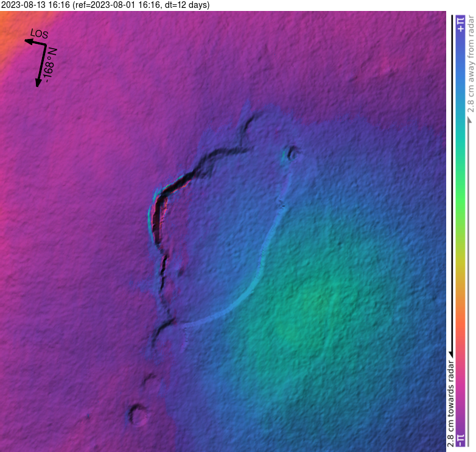Click the -168°N heading label

click(49, 65)
